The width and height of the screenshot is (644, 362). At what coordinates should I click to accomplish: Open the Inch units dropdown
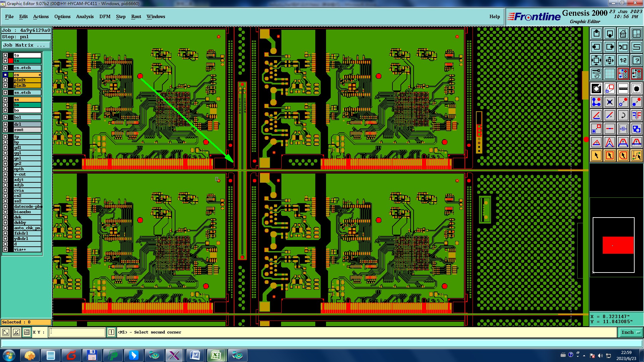tap(631, 332)
